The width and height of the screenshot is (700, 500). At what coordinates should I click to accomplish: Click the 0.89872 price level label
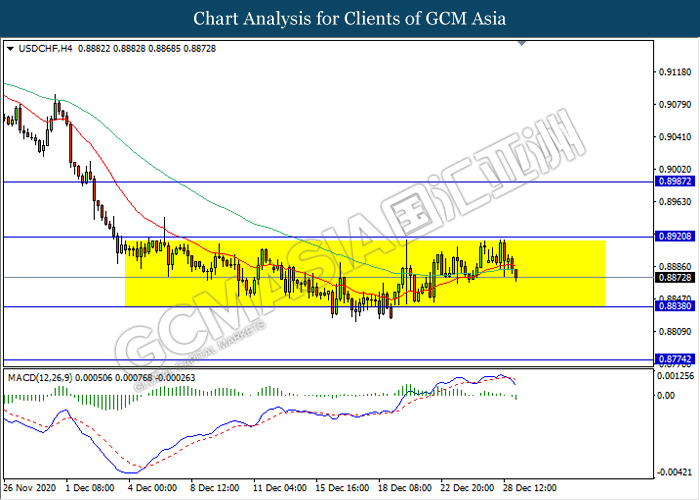click(675, 181)
